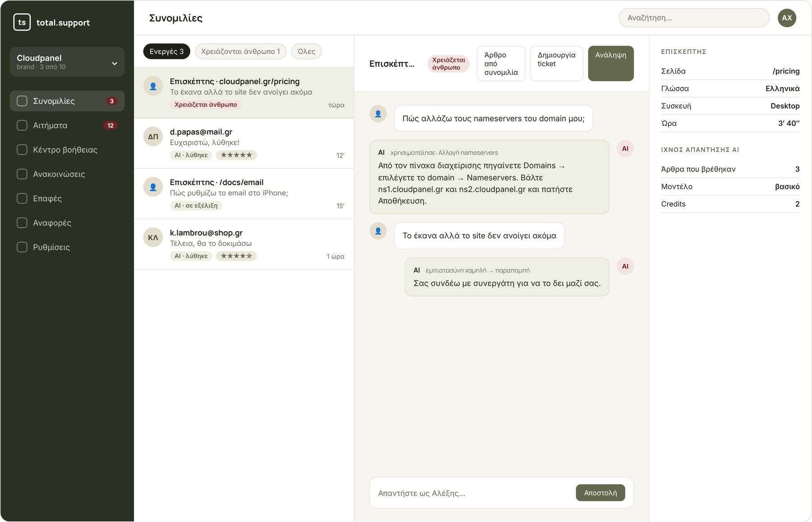
Task: Click the Ανακοινώσεις sidebar icon
Action: (x=22, y=174)
